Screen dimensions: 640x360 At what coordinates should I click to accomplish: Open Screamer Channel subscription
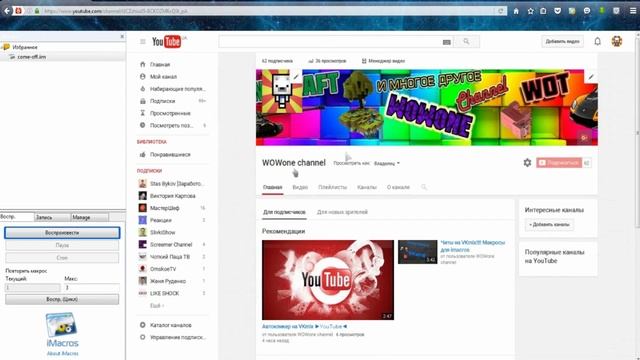(171, 244)
